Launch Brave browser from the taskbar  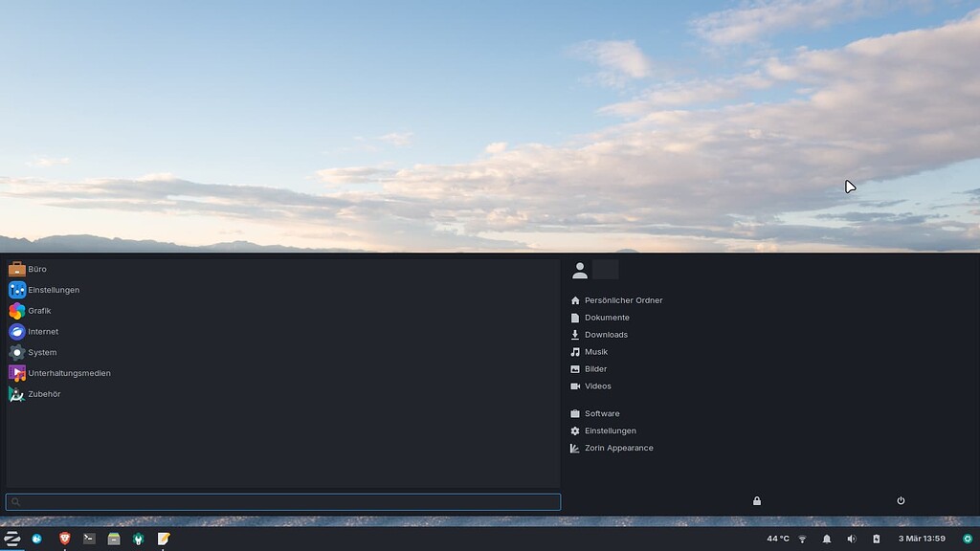point(63,539)
